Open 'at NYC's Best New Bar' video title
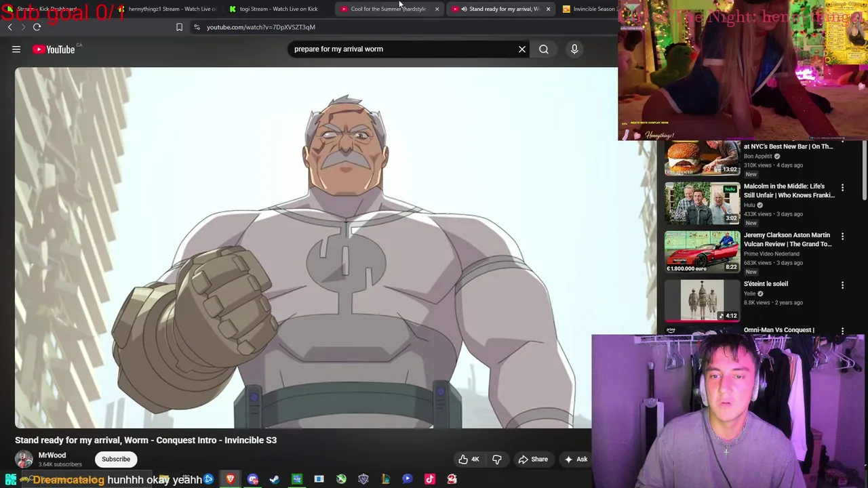 click(x=788, y=146)
